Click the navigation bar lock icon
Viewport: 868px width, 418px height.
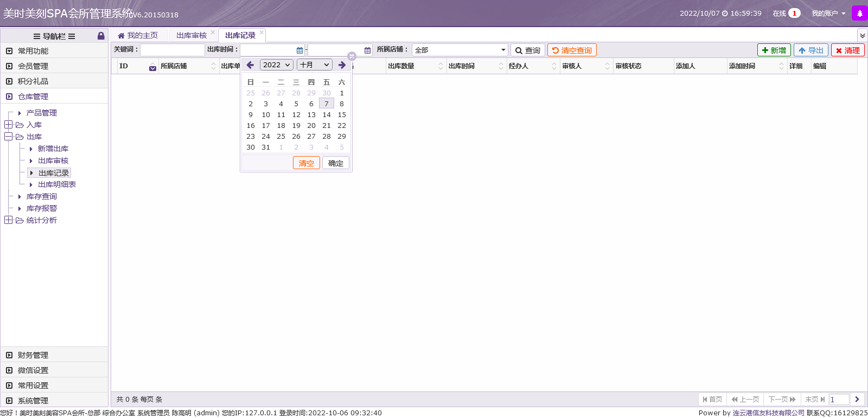pos(101,36)
